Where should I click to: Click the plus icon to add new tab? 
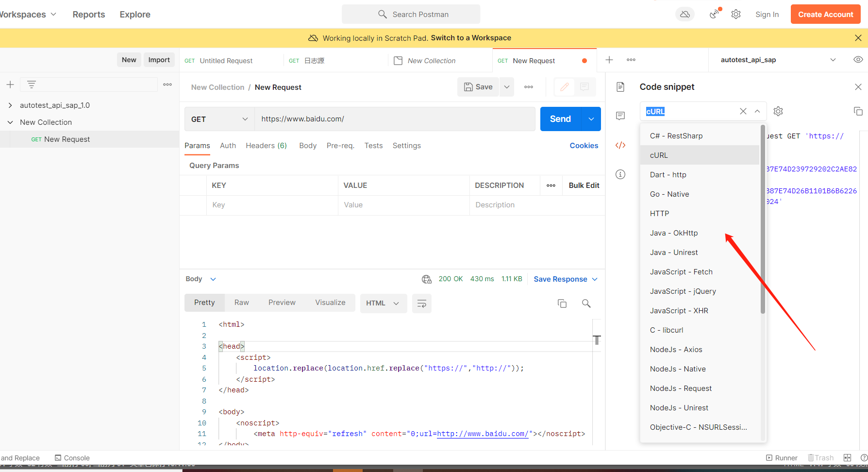click(x=609, y=60)
